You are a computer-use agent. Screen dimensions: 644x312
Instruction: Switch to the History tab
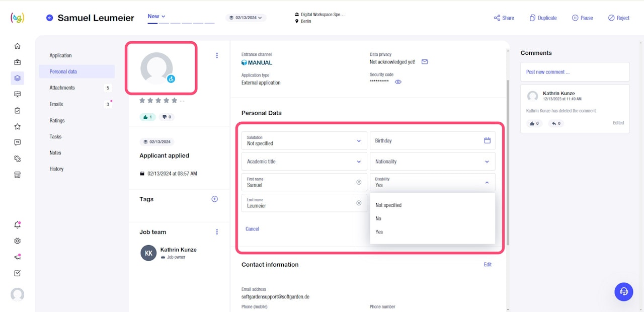56,169
